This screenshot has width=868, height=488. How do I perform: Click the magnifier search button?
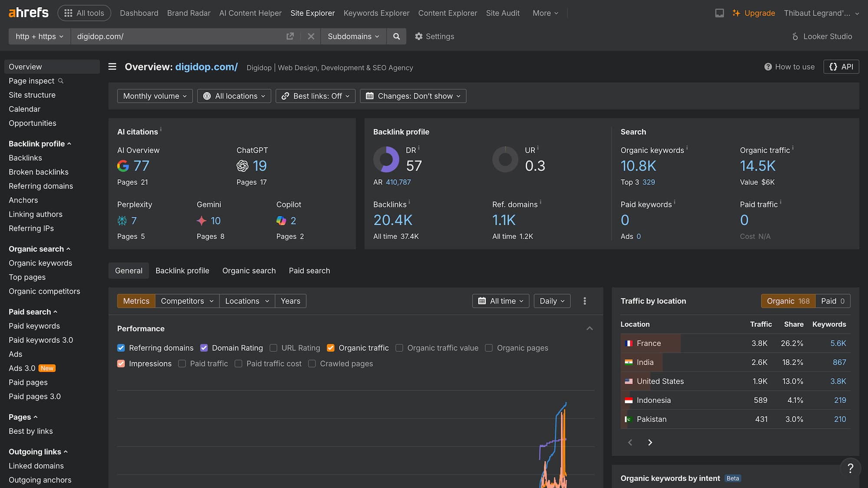point(396,36)
